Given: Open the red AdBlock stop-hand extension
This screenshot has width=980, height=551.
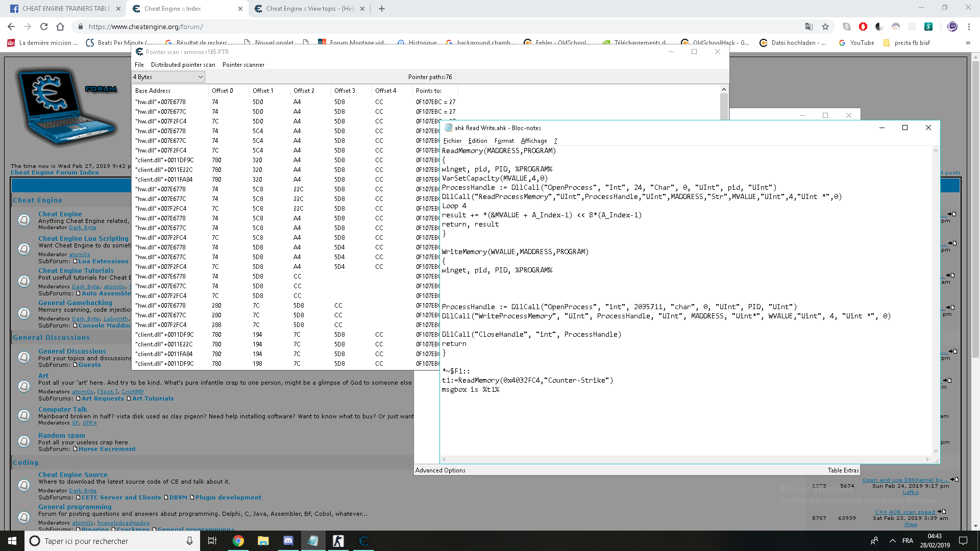Looking at the screenshot, I should click(863, 27).
